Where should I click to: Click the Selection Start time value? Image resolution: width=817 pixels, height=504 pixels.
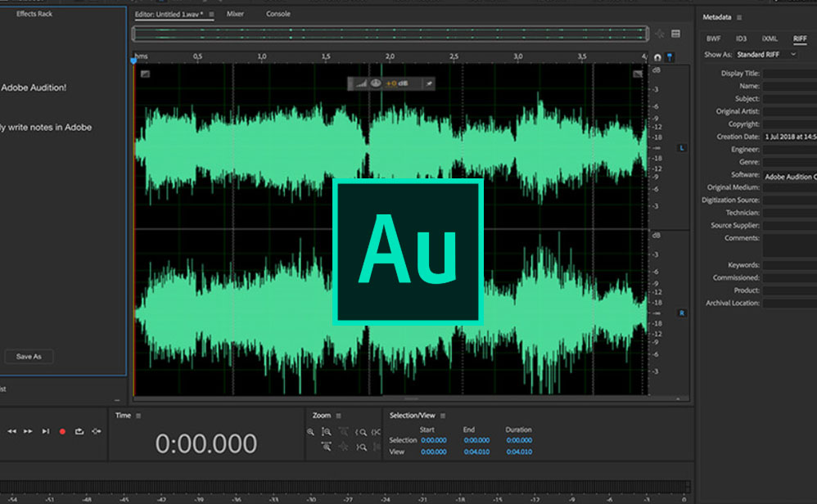434,440
